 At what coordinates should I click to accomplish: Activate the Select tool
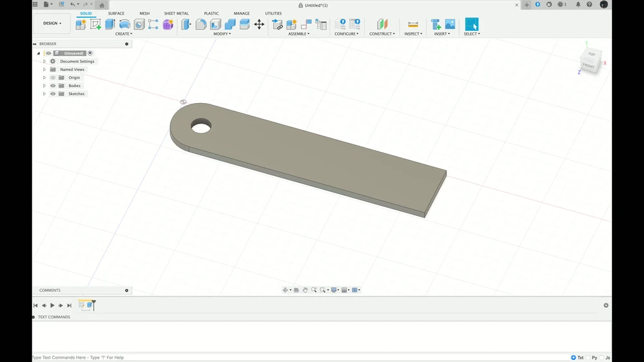(x=471, y=24)
